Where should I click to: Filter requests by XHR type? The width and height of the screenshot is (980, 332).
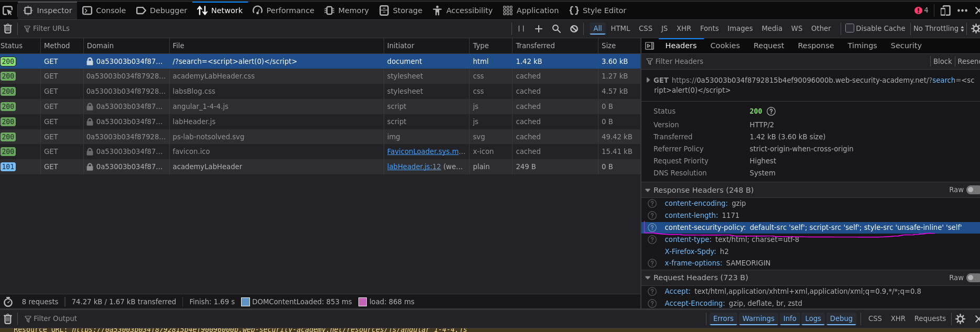(x=683, y=28)
